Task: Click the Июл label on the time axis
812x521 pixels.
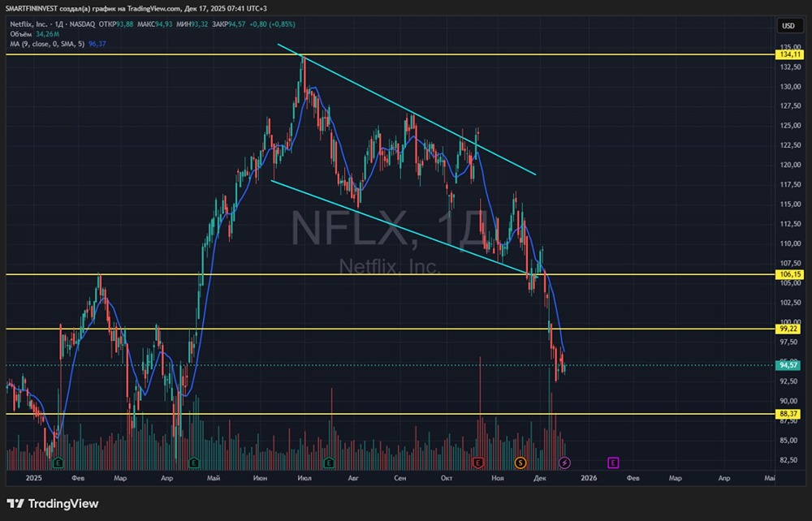Action: [x=304, y=478]
